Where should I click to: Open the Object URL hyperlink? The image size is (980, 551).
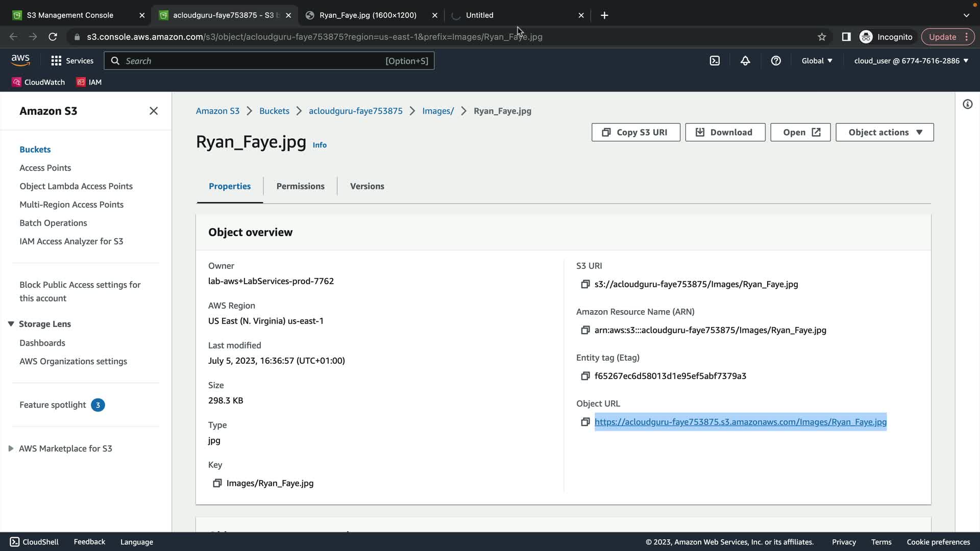point(740,422)
